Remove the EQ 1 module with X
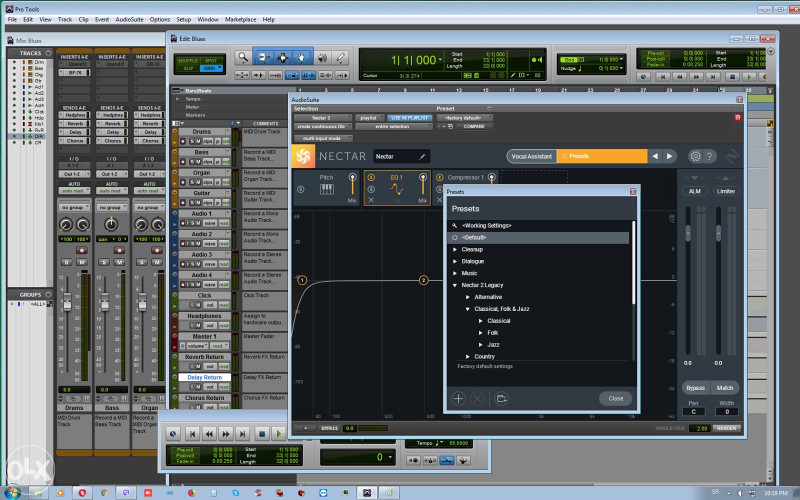 371,200
